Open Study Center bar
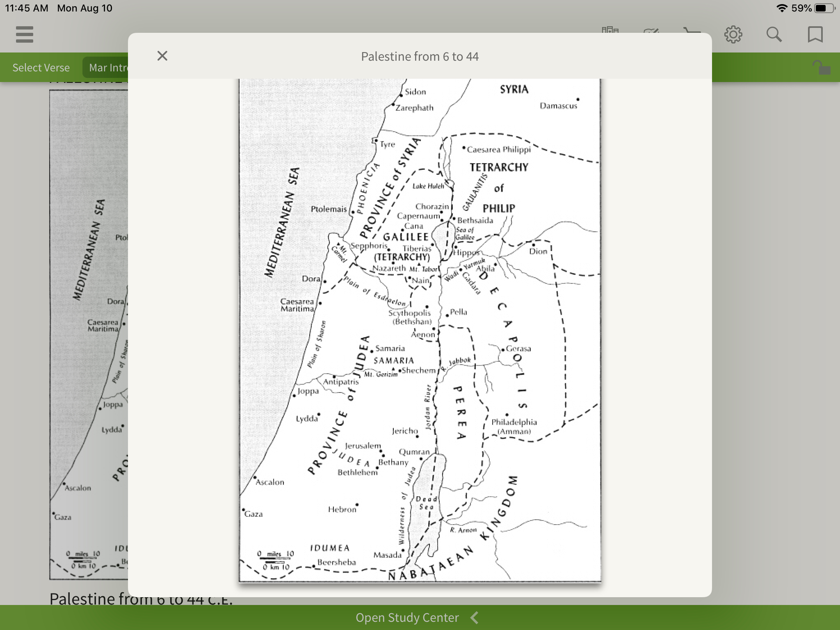Viewport: 840px width, 630px height. point(420,617)
